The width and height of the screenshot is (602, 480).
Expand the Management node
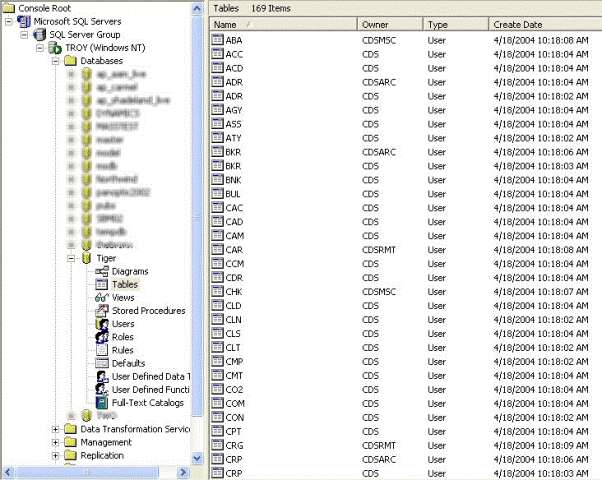tap(55, 442)
